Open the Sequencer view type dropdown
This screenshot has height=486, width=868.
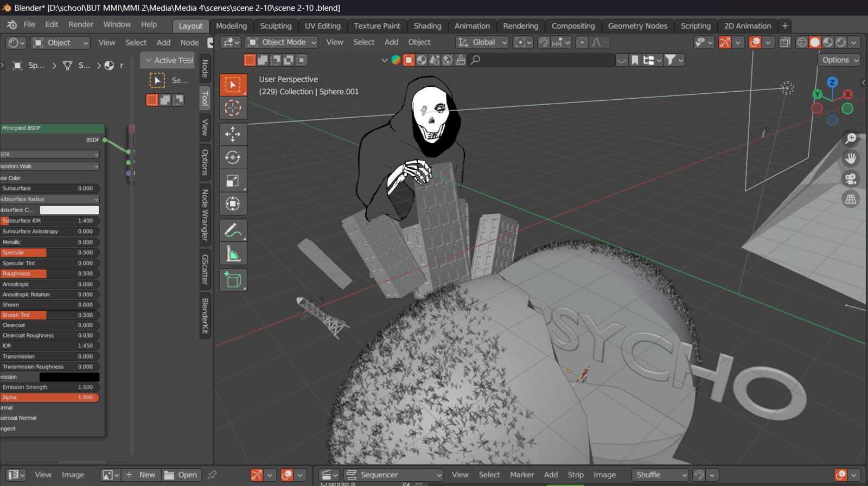click(x=394, y=475)
